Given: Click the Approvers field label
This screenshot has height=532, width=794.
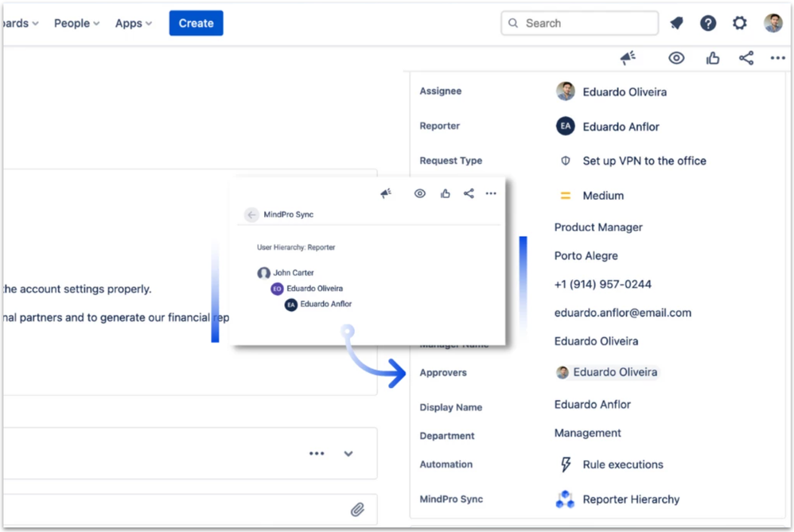Looking at the screenshot, I should click(x=443, y=372).
